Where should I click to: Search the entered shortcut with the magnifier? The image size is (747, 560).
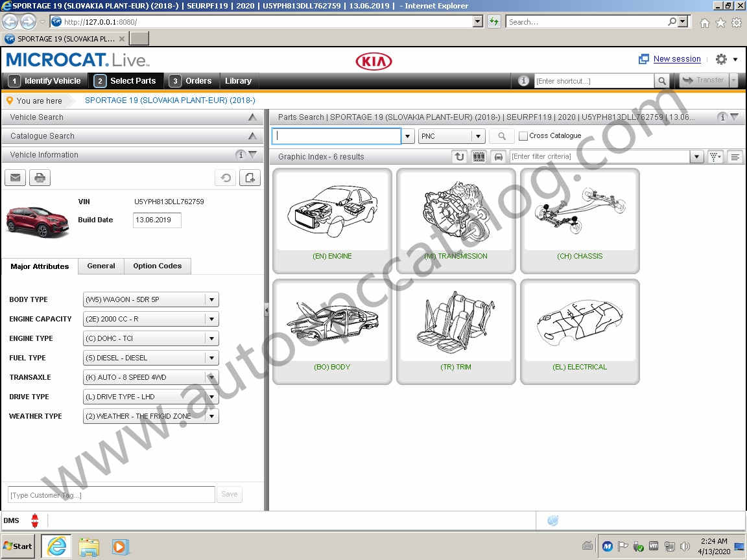tap(661, 81)
